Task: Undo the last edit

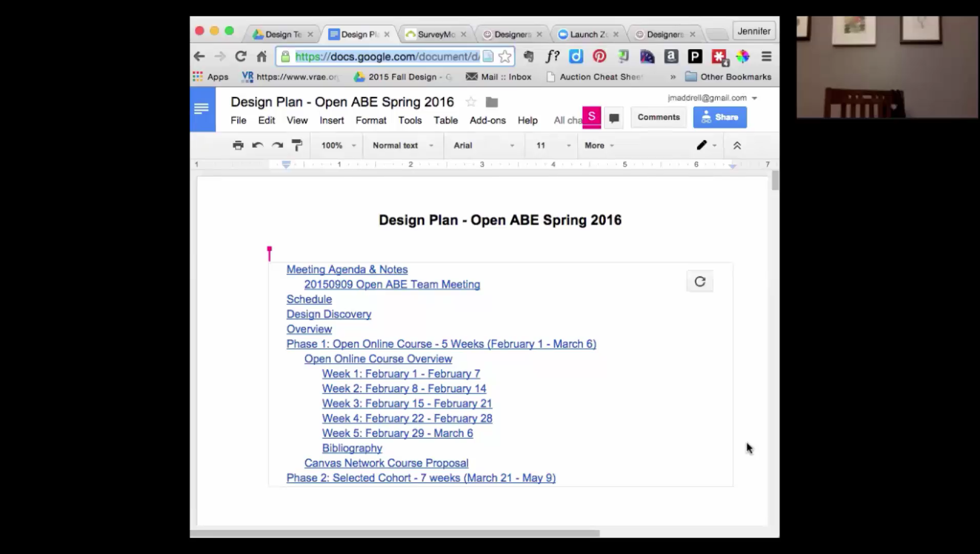Action: tap(257, 146)
